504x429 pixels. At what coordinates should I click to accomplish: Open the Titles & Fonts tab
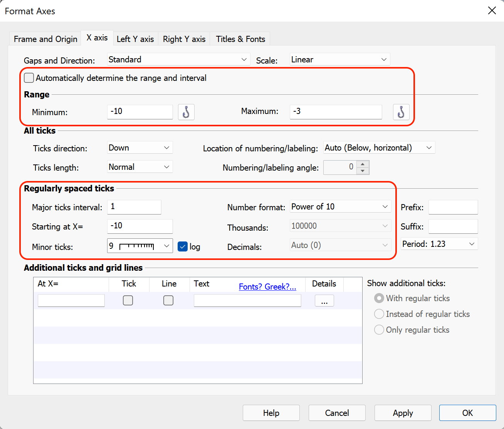click(240, 39)
